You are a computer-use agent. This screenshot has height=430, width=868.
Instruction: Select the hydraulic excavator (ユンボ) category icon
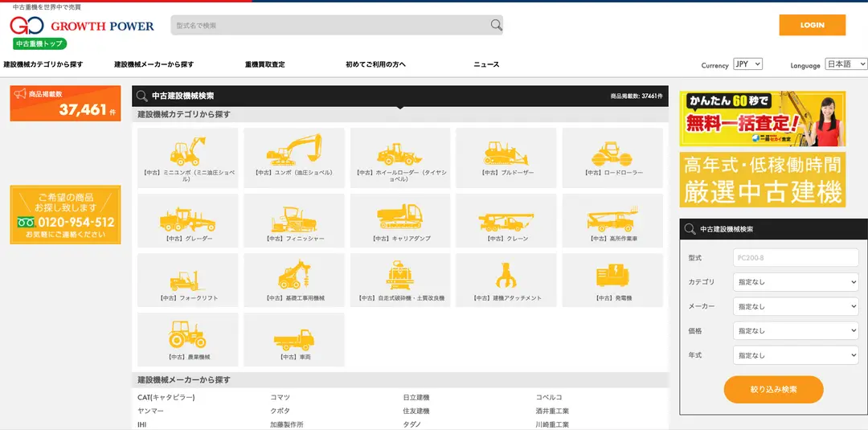tap(294, 149)
